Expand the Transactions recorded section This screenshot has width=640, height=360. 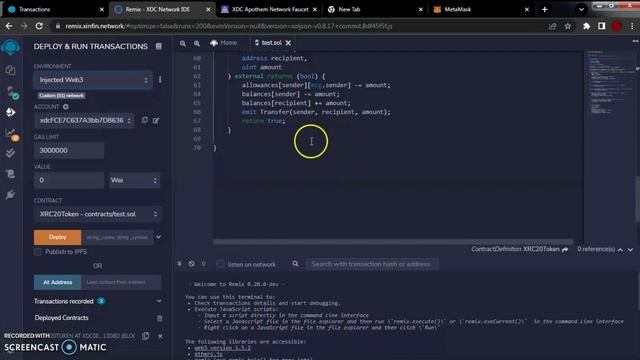(x=159, y=301)
